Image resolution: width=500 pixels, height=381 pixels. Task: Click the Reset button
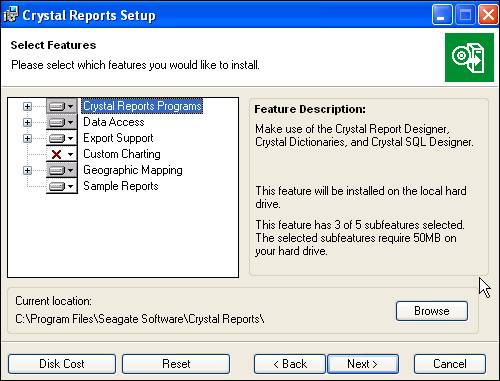[x=176, y=364]
